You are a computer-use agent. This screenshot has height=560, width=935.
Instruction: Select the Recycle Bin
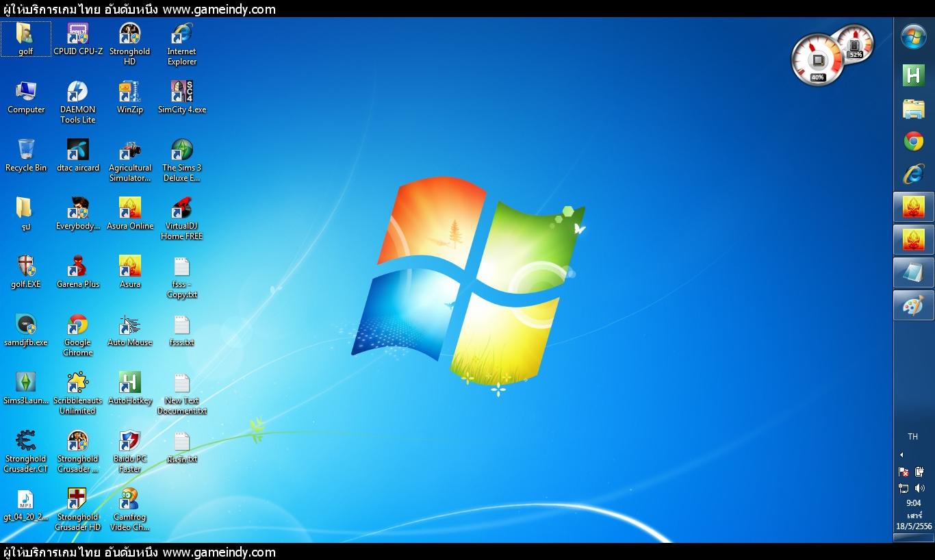pyautogui.click(x=26, y=155)
